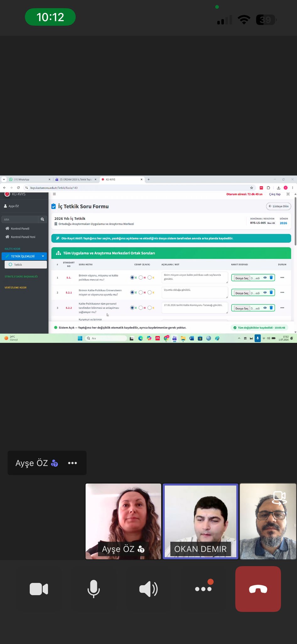Image resolution: width=297 pixels, height=644 pixels.
Task: Select E answer for question 5.1.
Action: (132, 278)
